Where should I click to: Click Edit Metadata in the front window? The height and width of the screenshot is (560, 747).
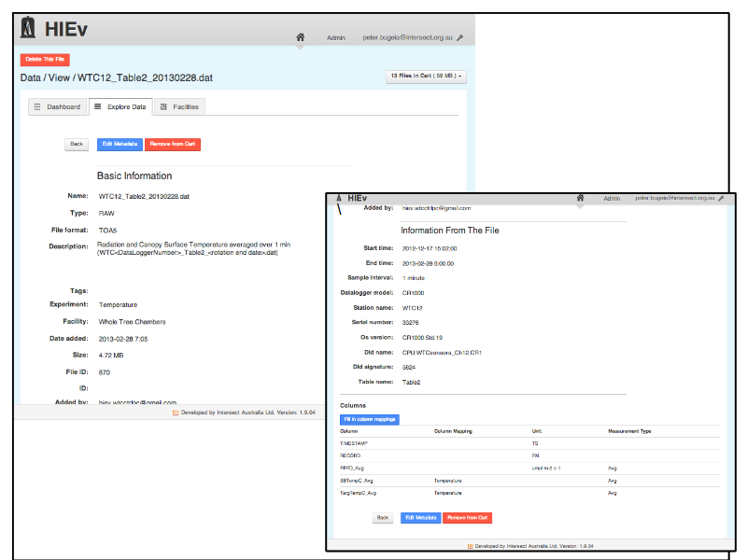[x=421, y=518]
